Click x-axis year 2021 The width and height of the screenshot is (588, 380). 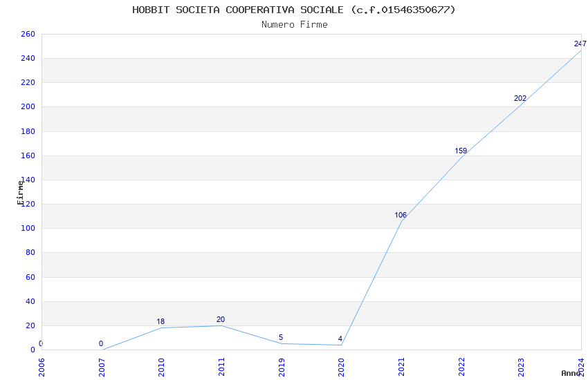point(402,367)
